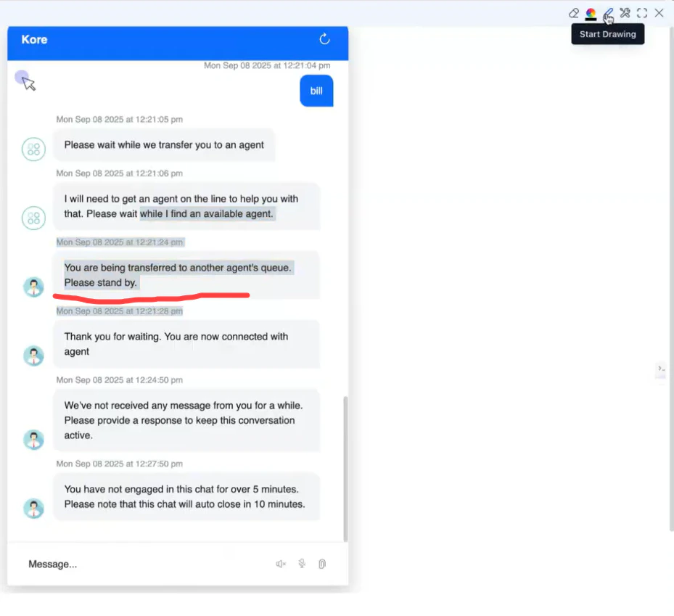The height and width of the screenshot is (616, 674).
Task: Select the Eraser tool in the annotation toolbar
Action: pos(574,13)
